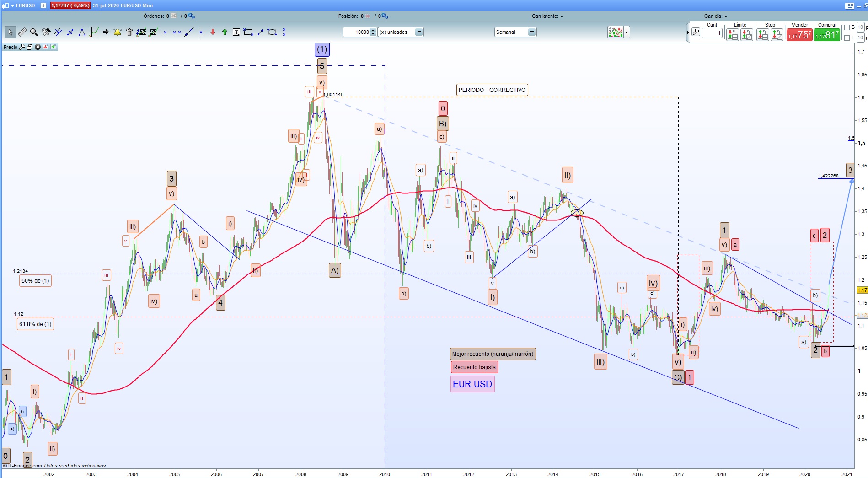Pick the red down arrow marker tool

213,32
